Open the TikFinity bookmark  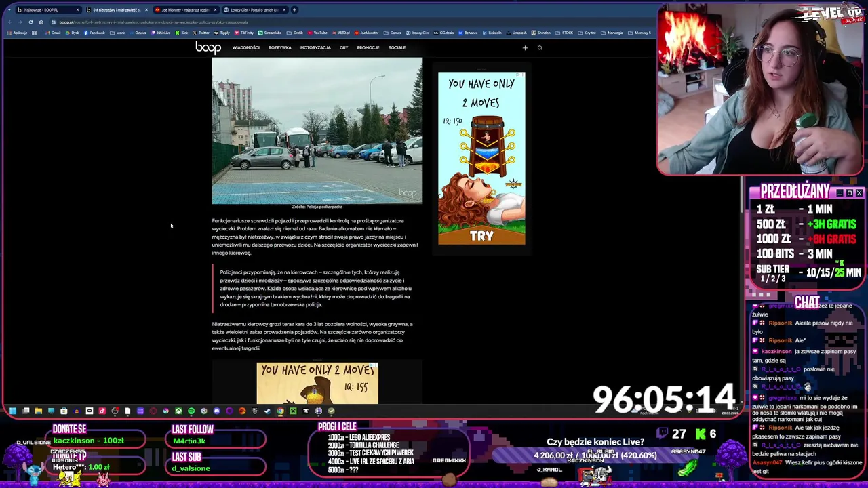tap(243, 33)
